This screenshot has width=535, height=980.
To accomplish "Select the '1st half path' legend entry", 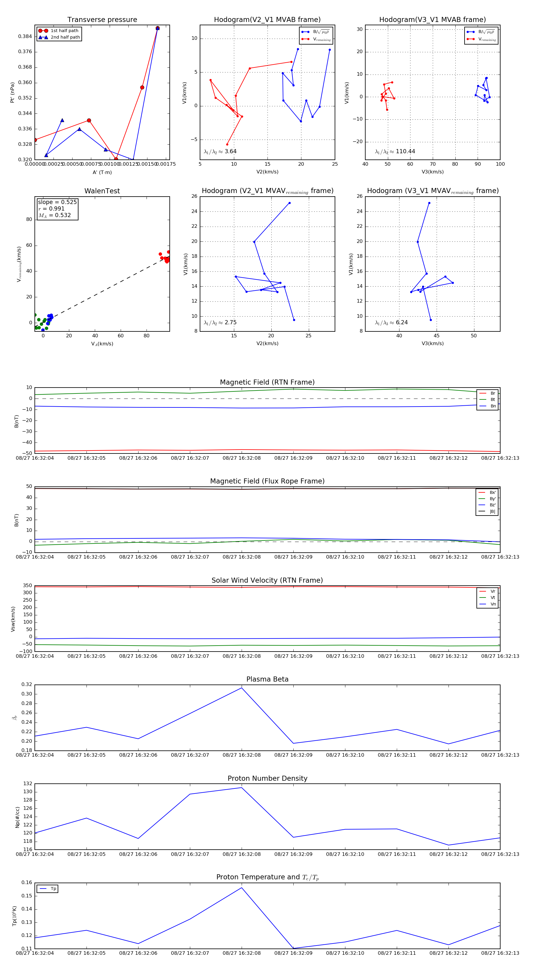I will 59,31.
